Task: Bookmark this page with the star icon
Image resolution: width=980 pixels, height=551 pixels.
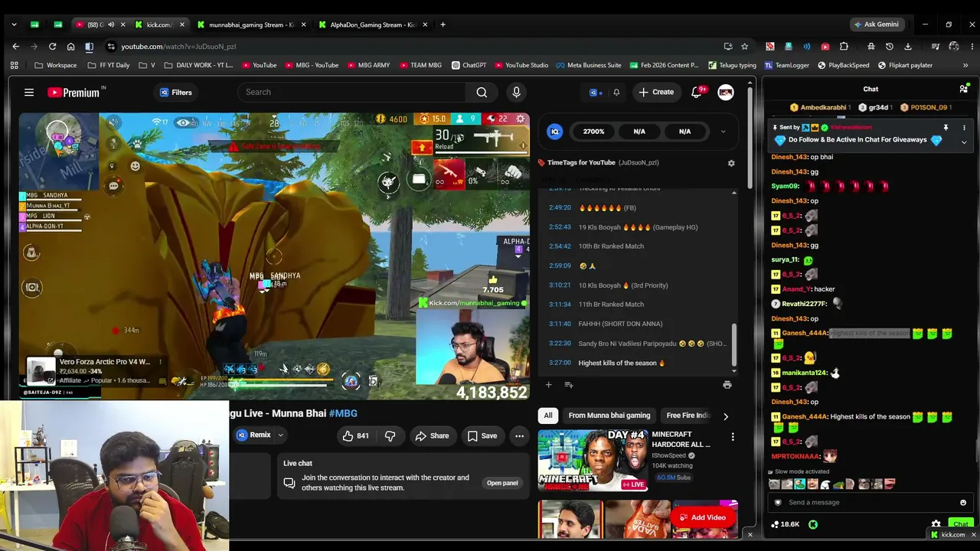Action: (x=746, y=47)
